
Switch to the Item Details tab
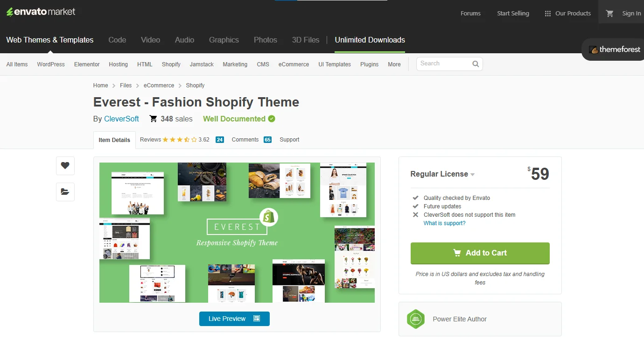pos(114,140)
